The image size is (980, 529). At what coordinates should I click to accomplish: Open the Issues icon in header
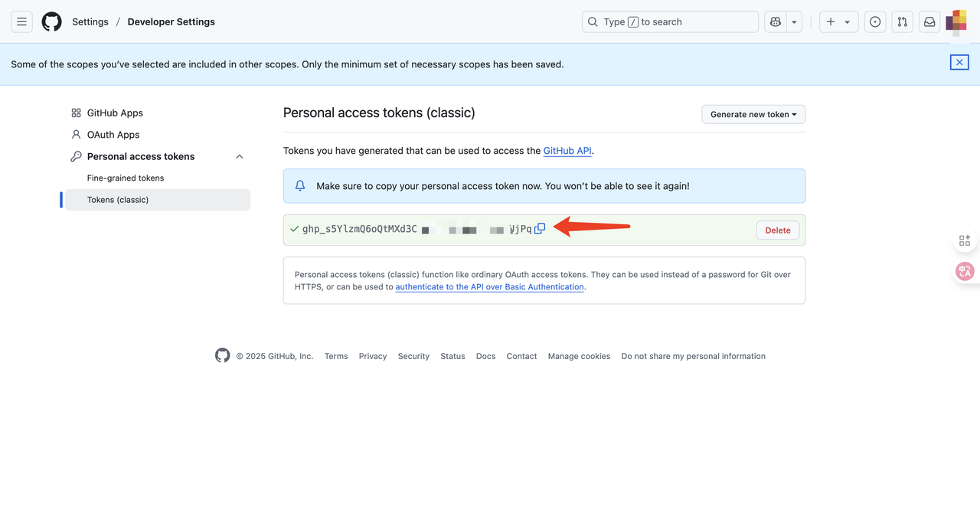click(875, 22)
